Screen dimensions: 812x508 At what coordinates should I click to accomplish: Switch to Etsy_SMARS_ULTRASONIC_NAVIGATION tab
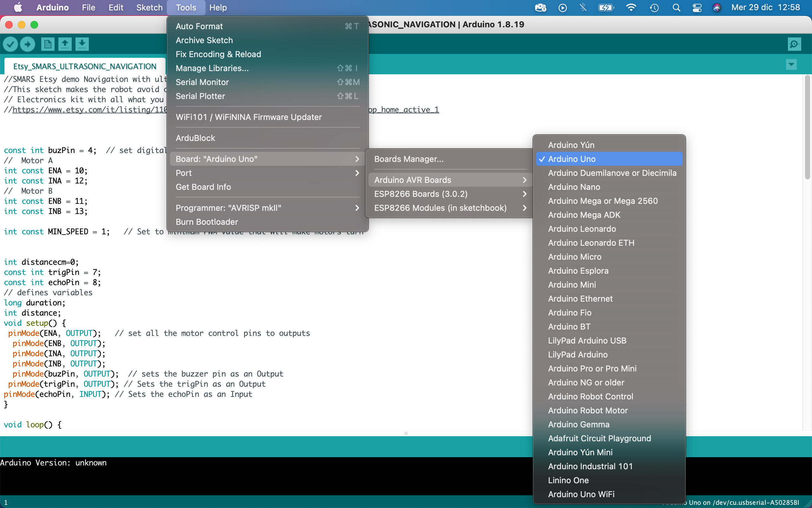[x=85, y=66]
